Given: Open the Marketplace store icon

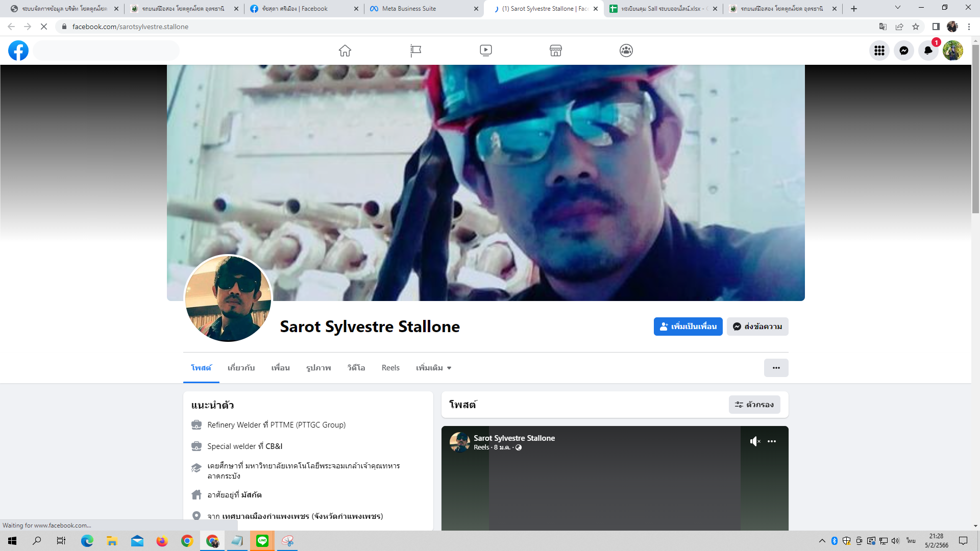Looking at the screenshot, I should [556, 51].
